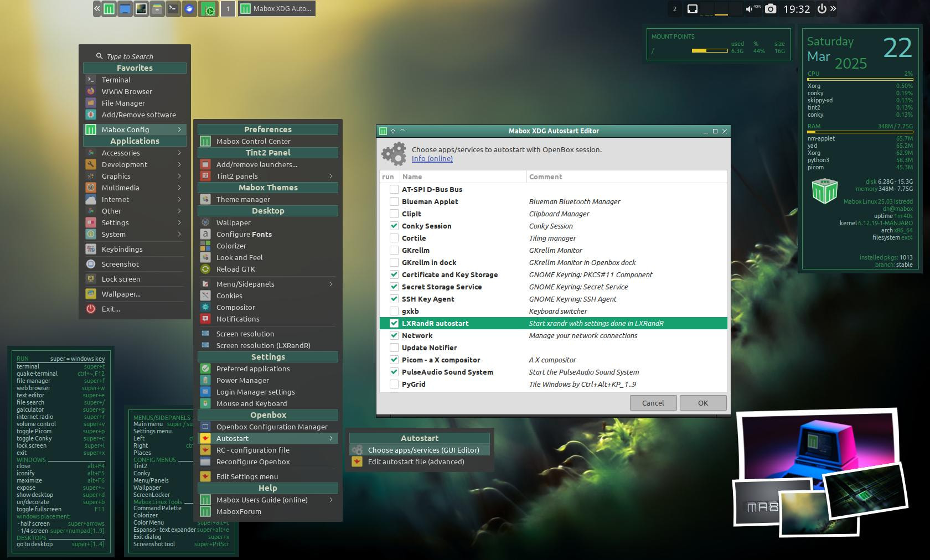The height and width of the screenshot is (560, 930).
Task: Open Terminal from the Favorites list
Action: coord(116,80)
